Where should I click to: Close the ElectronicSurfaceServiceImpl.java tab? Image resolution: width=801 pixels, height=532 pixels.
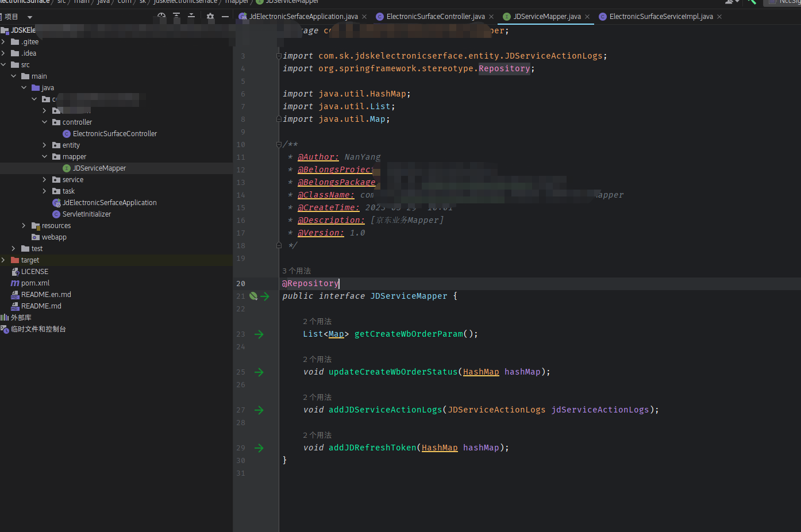click(x=719, y=17)
